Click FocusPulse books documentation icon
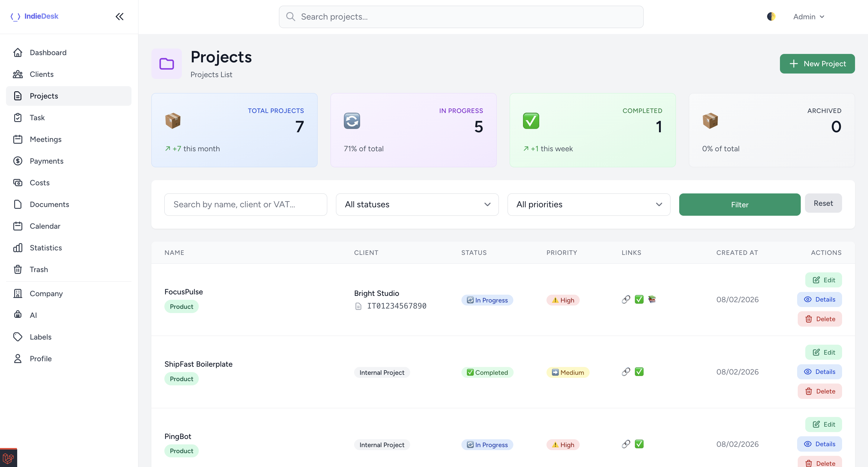The image size is (868, 467). 652,299
